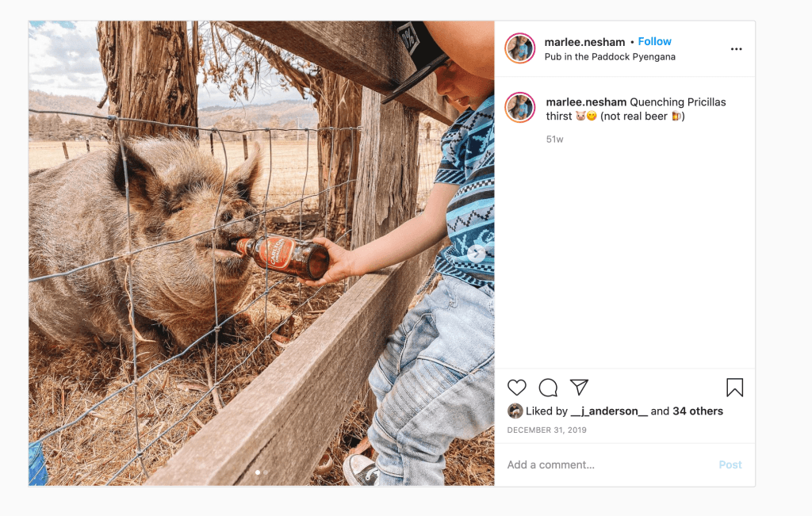Open the marlee.nesham username link in the header
Viewport: 812px width, 516px height.
[x=584, y=42]
